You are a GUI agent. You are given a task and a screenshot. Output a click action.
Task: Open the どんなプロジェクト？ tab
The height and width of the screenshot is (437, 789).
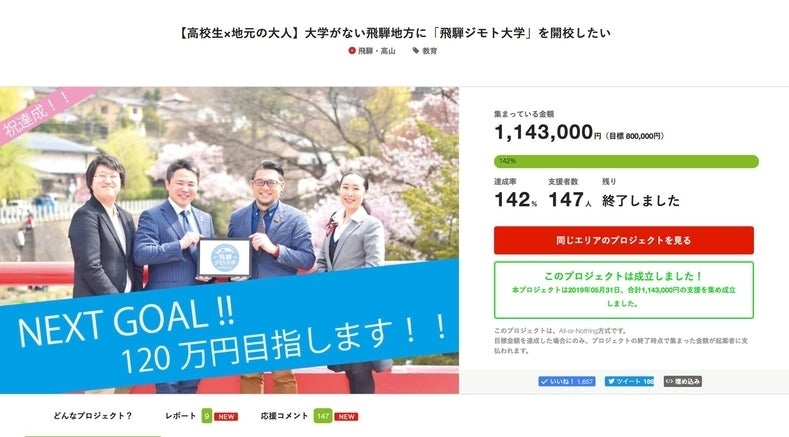click(x=93, y=416)
